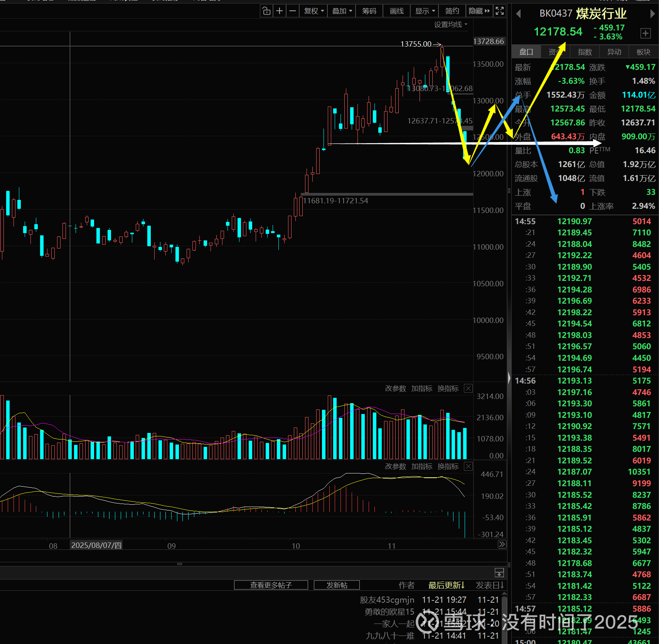Click month label 09 on the time axis
The image size is (659, 644).
172,546
